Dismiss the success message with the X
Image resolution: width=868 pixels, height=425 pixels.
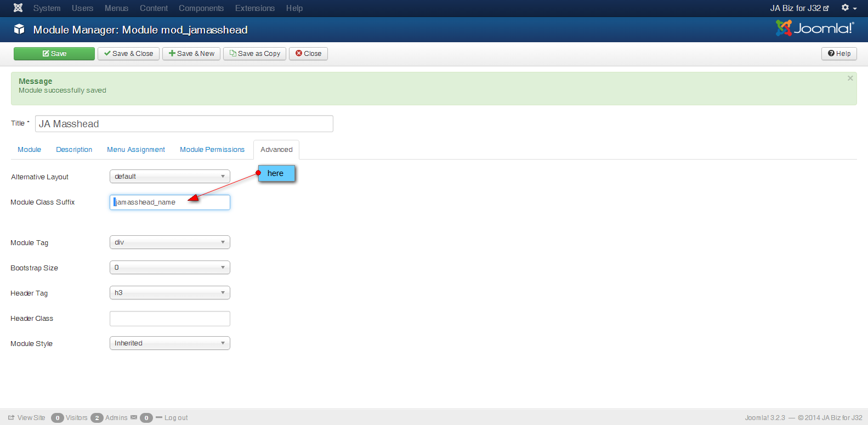850,78
